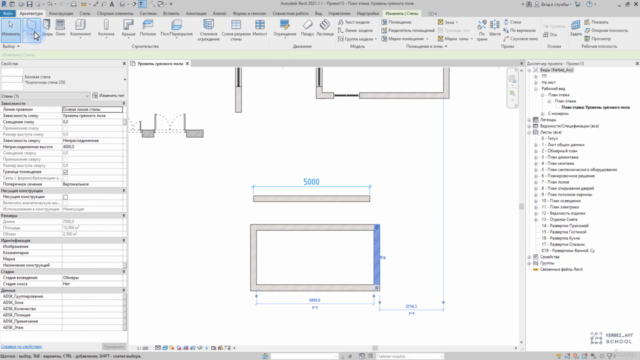Click the Ось (Grid) tool
Screen dimensions: 640x360
(x=550, y=35)
